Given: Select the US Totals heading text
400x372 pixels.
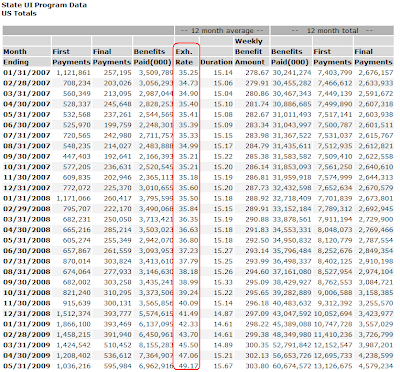Looking at the screenshot, I should click(19, 14).
